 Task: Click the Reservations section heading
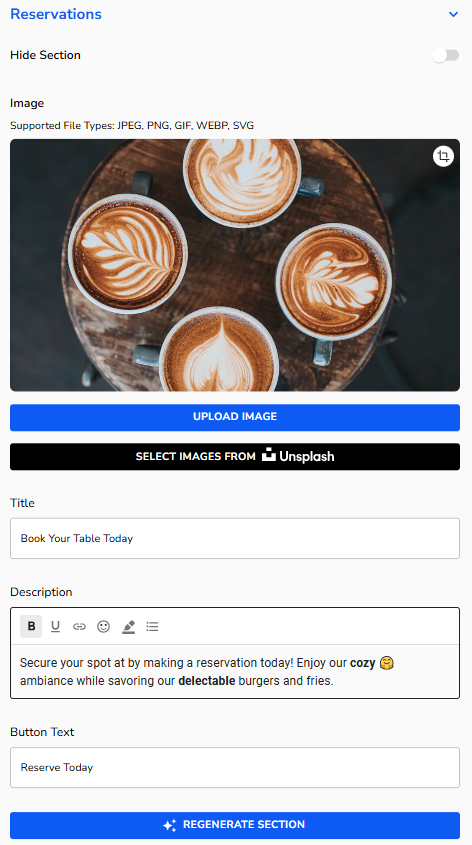tap(56, 14)
